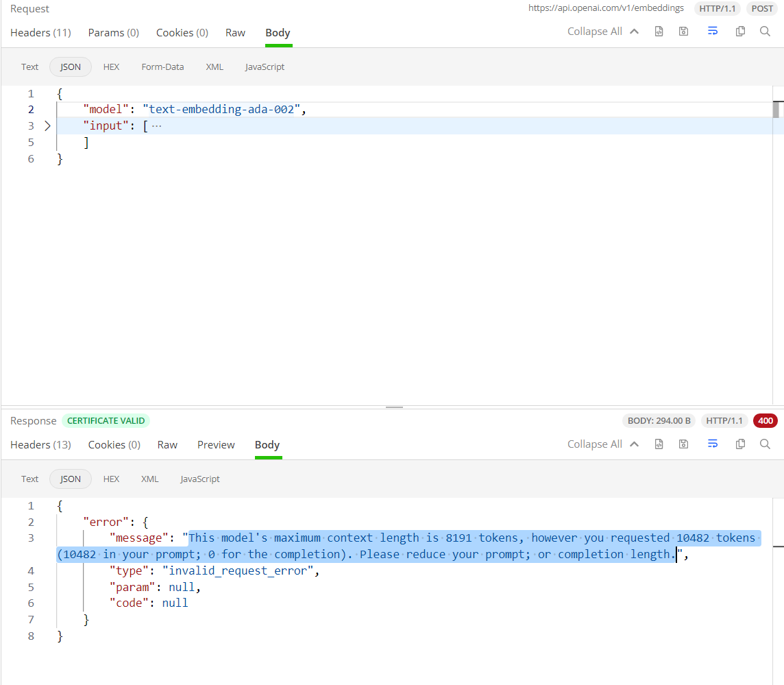Click the POST method badge

[762, 8]
